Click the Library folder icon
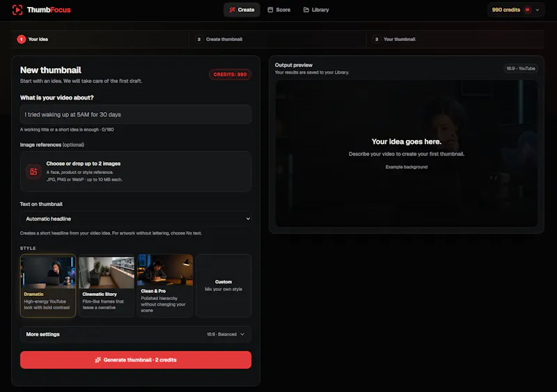 tap(306, 10)
